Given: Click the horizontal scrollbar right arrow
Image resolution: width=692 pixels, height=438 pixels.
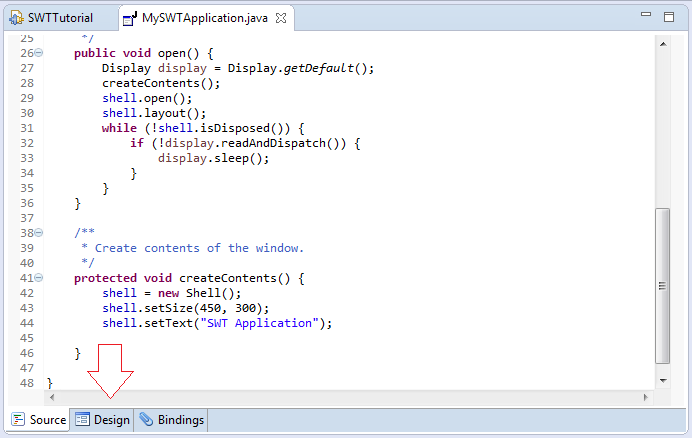Looking at the screenshot, I should 646,397.
